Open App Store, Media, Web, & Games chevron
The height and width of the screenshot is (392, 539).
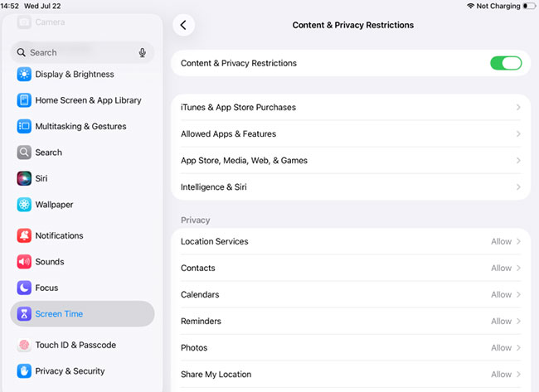[518, 161]
